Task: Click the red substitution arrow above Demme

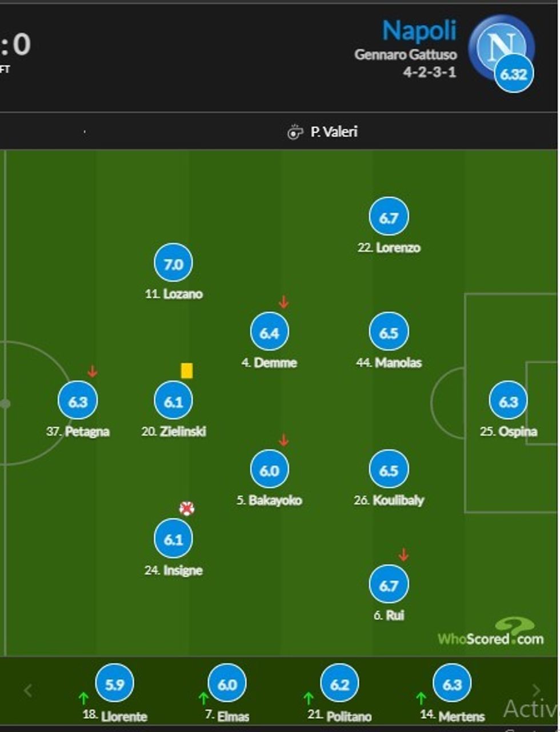Action: pos(283,302)
